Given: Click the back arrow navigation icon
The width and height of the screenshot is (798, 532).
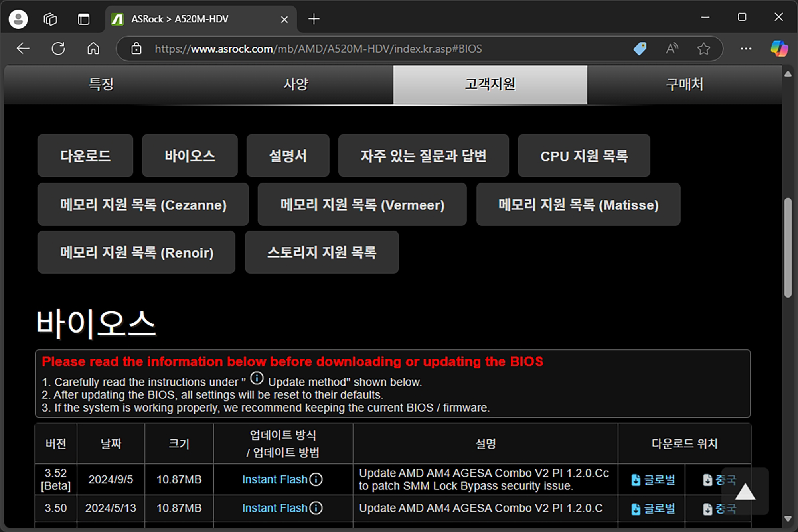Looking at the screenshot, I should pyautogui.click(x=23, y=49).
